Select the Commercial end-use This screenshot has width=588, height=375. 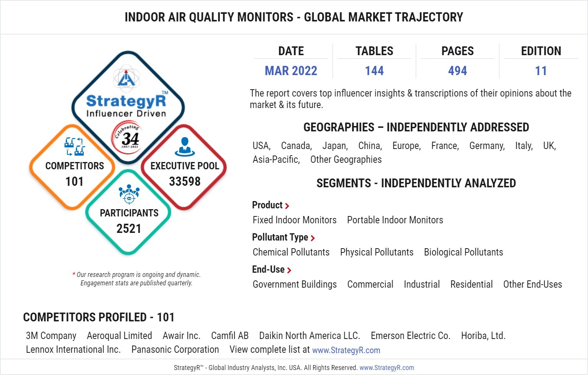(x=370, y=285)
